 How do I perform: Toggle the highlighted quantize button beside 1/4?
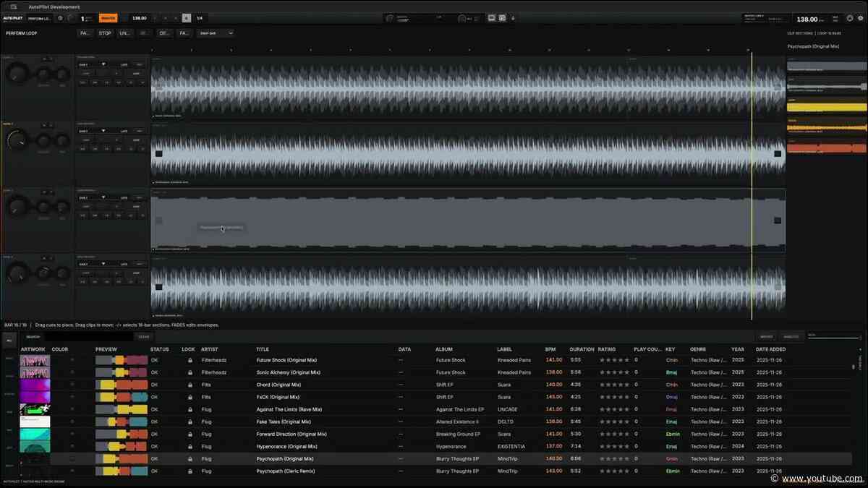pyautogui.click(x=187, y=18)
